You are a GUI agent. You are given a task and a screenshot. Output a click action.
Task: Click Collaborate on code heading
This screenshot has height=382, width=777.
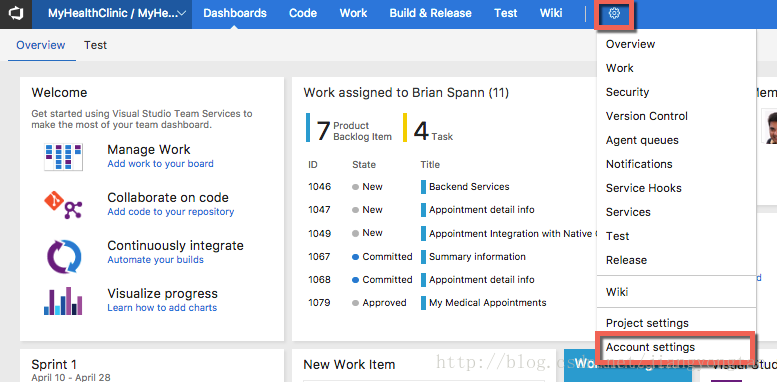pyautogui.click(x=168, y=198)
